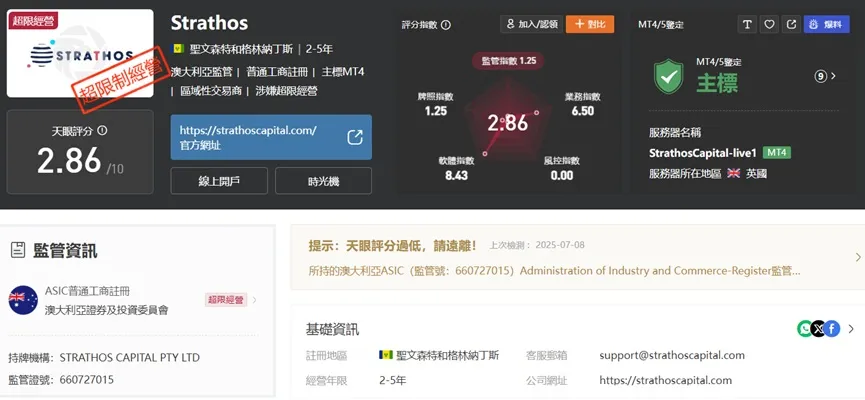Screen dimensions: 865x400
Task: Click the green MT4 tag
Action: (x=777, y=153)
